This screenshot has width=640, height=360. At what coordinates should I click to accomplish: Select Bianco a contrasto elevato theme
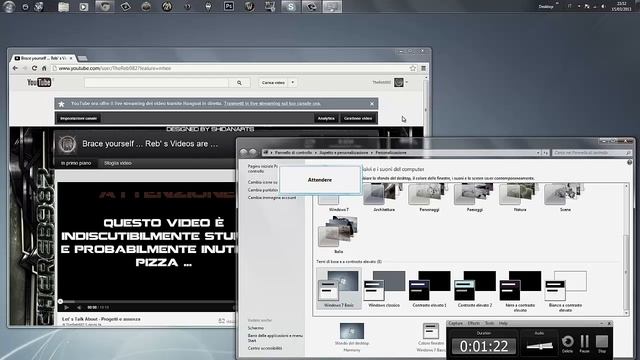coord(565,291)
